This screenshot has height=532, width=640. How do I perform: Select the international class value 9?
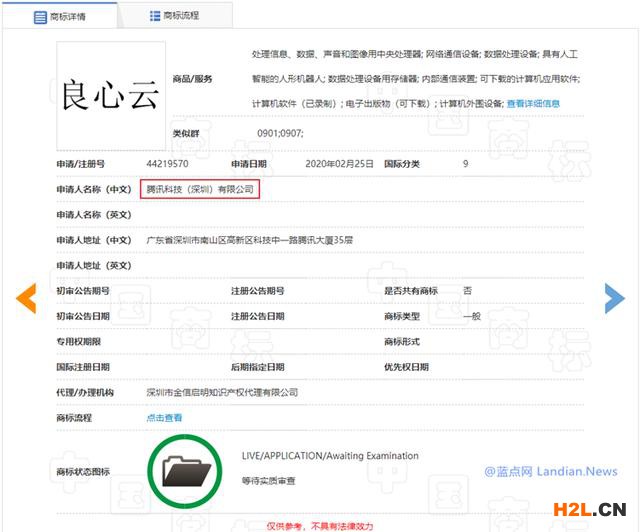point(466,164)
